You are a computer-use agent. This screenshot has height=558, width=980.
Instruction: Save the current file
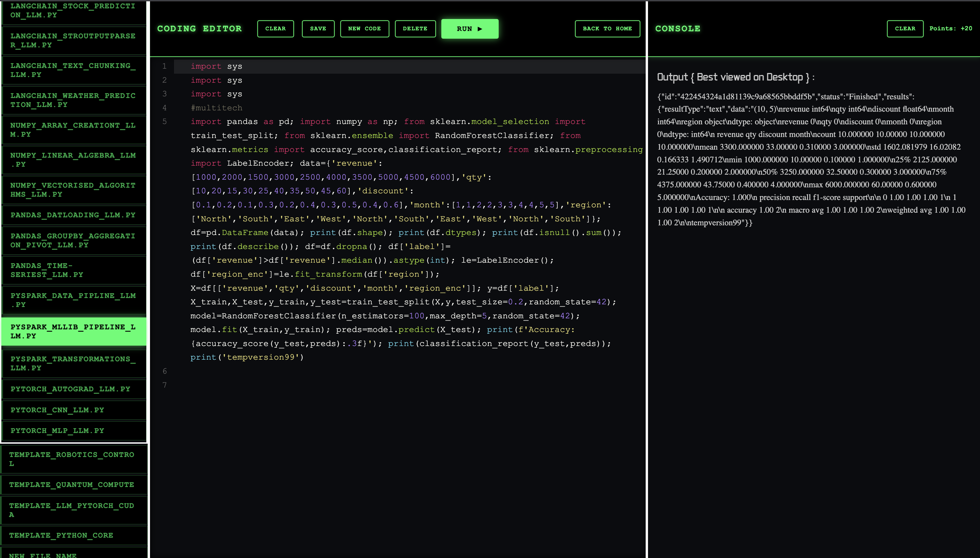tap(318, 29)
